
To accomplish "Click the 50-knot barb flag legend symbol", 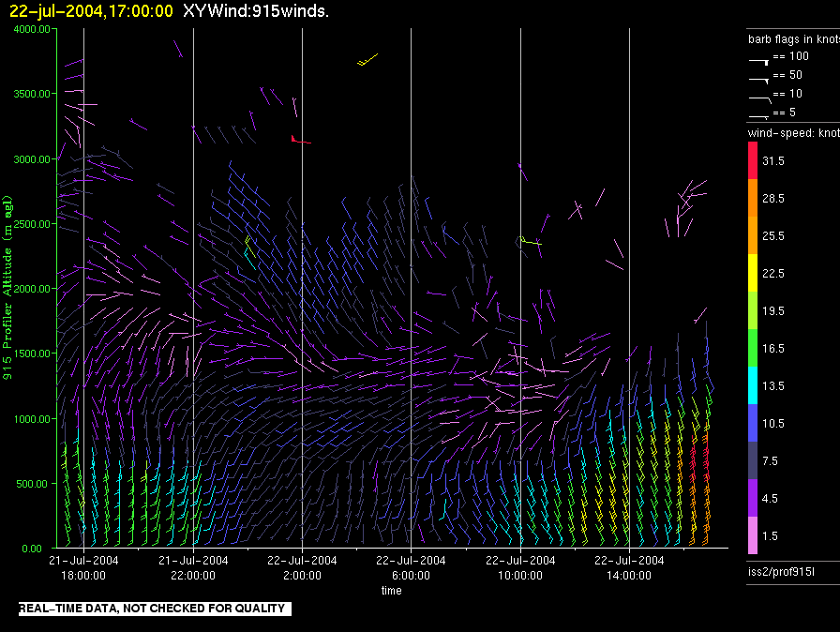I will 759,81.
